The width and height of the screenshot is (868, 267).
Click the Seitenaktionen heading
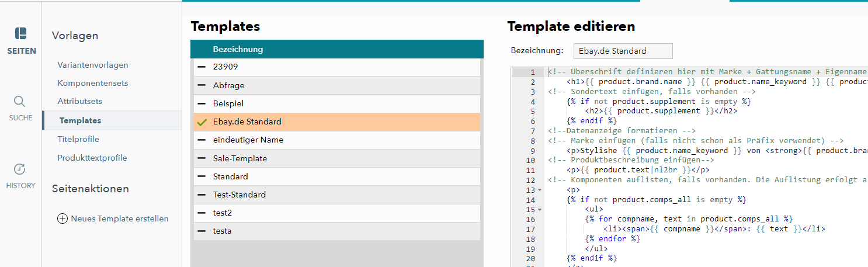[x=91, y=189]
